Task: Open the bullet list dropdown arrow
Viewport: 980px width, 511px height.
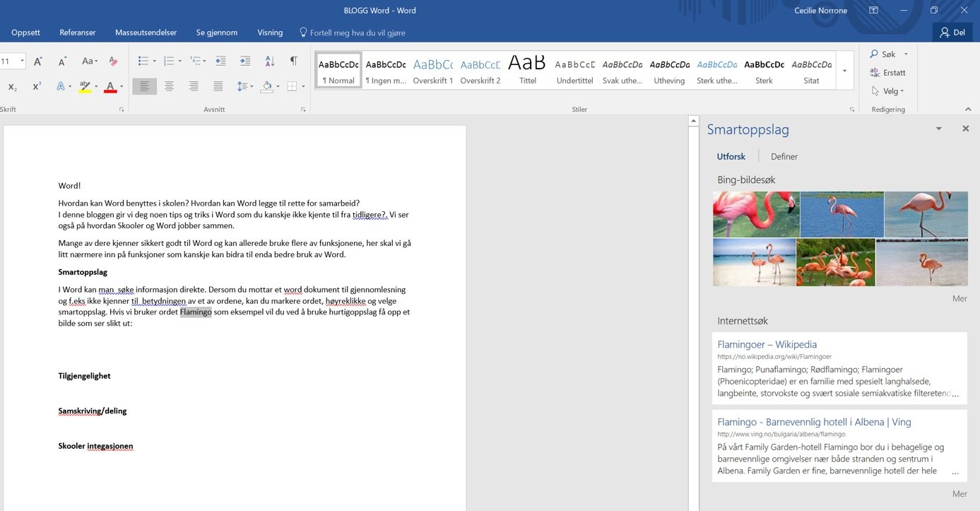Action: tap(155, 61)
